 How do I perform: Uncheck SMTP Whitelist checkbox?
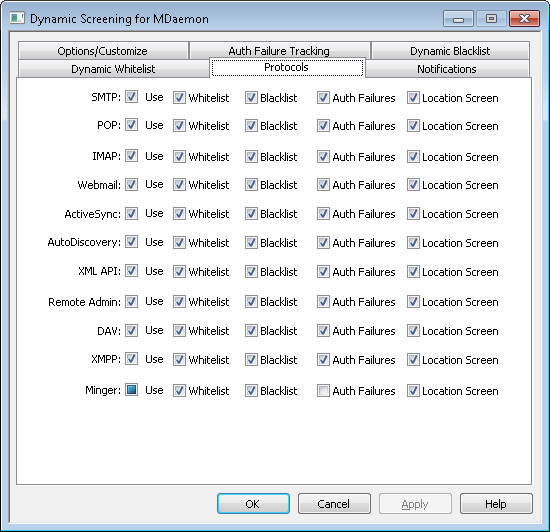[179, 97]
